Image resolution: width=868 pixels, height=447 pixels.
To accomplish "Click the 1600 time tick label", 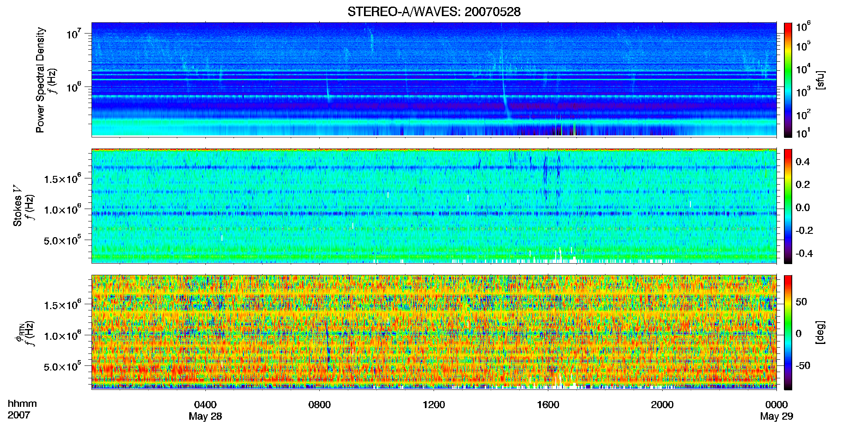I will click(548, 405).
